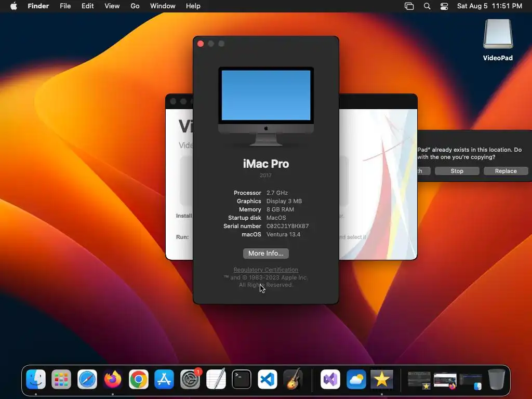Open the VideoPad star icon in Dock
The width and height of the screenshot is (532, 399).
coord(382,379)
